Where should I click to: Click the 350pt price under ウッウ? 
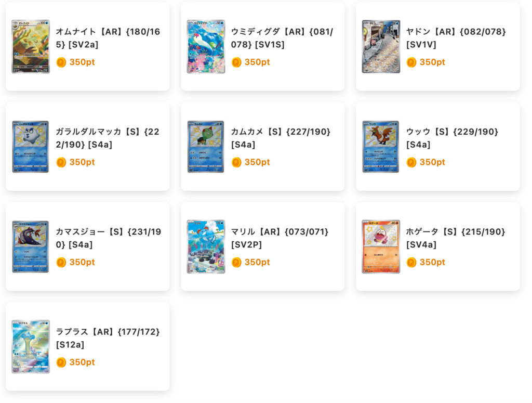(432, 162)
